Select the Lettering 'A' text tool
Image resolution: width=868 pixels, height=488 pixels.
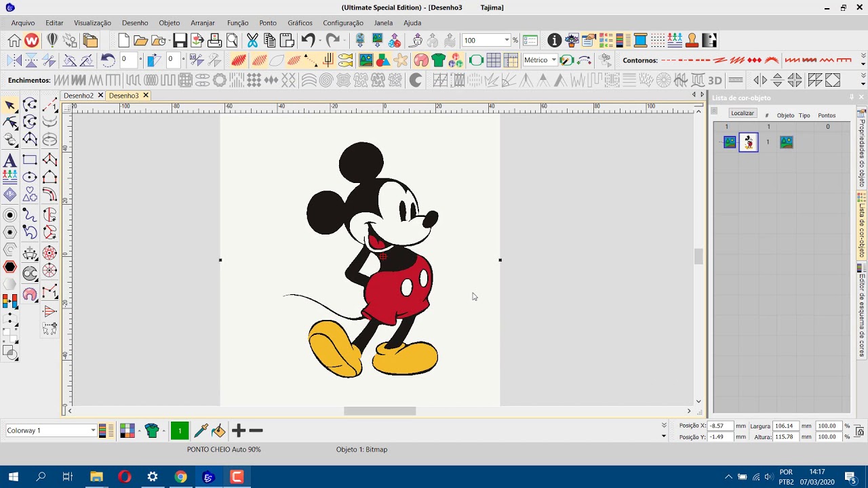9,161
